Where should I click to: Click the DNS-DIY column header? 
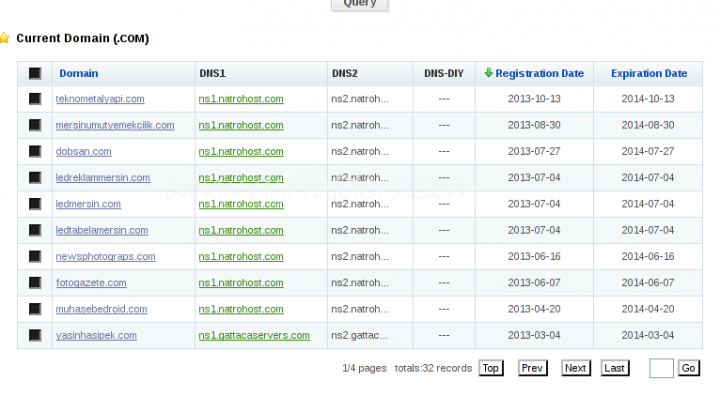pyautogui.click(x=444, y=73)
